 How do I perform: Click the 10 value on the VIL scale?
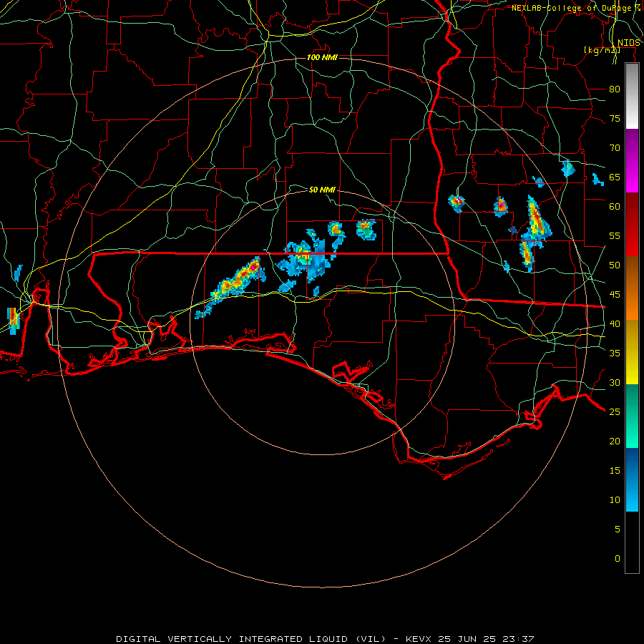[615, 500]
